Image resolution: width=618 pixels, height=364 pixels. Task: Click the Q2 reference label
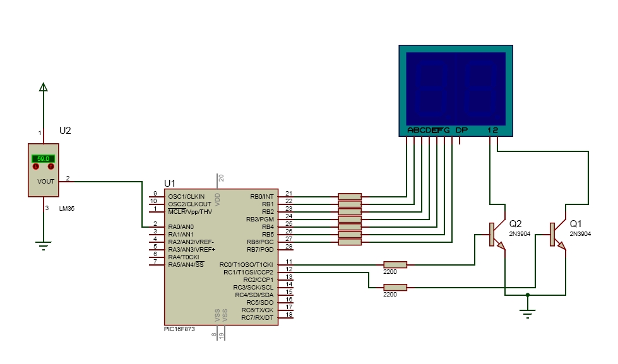tap(516, 224)
